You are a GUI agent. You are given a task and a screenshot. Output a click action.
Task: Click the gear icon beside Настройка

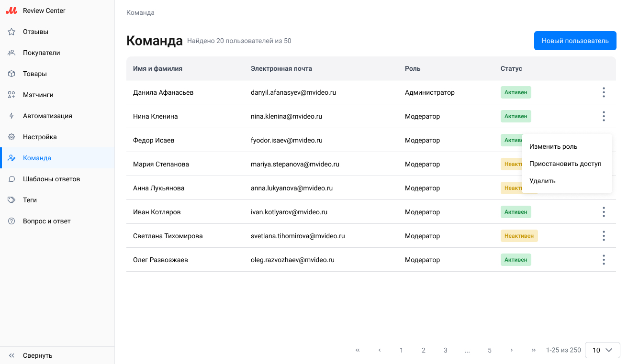click(11, 137)
